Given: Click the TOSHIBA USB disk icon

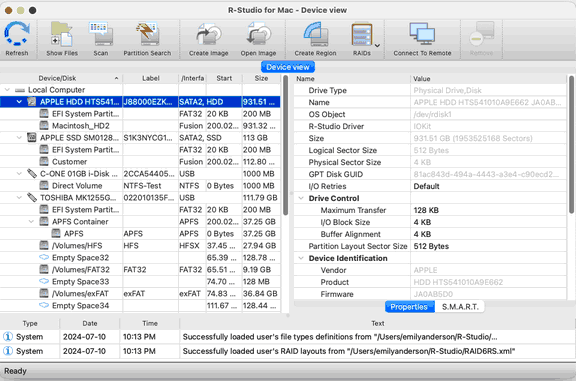Looking at the screenshot, I should 32,198.
